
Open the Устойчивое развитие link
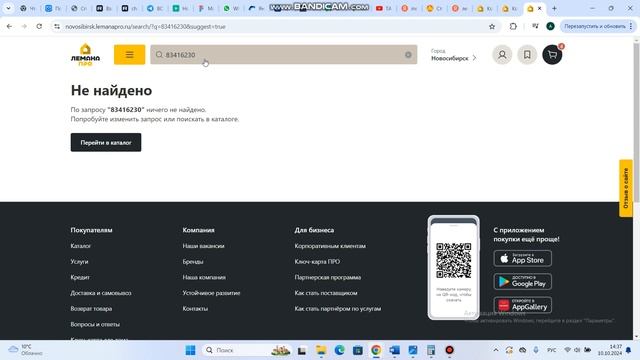(x=211, y=293)
